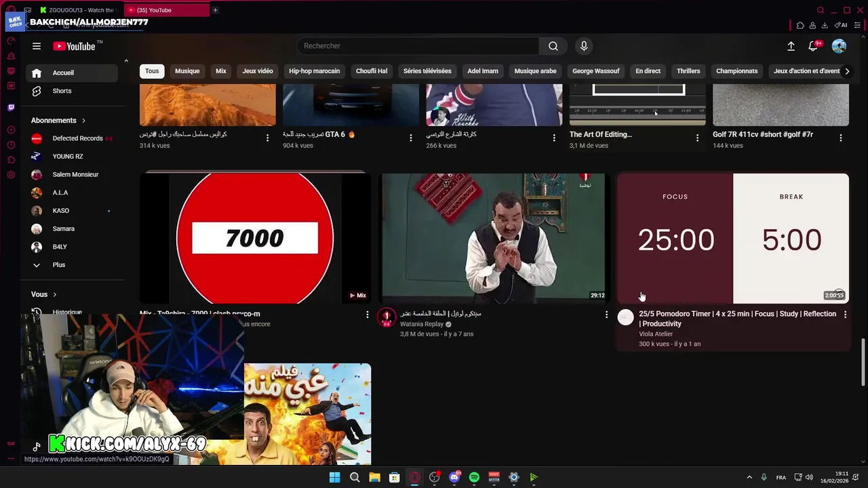Open YOUNG RZ subscription channel
The width and height of the screenshot is (868, 488).
pyautogui.click(x=72, y=157)
